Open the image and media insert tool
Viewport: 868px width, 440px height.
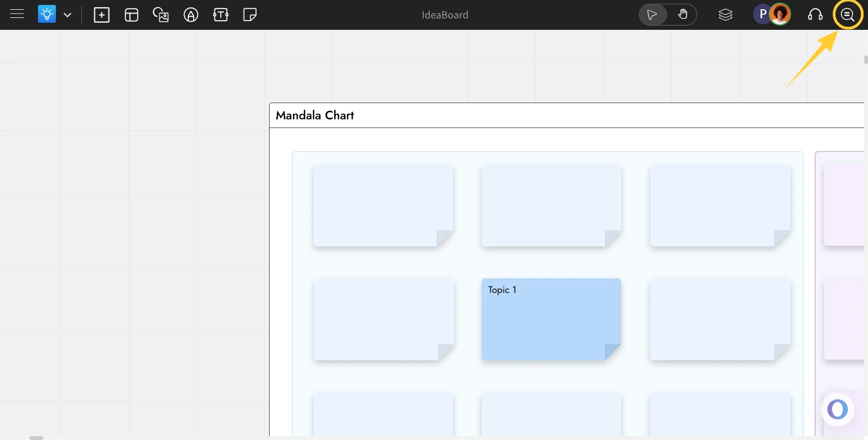(x=161, y=15)
